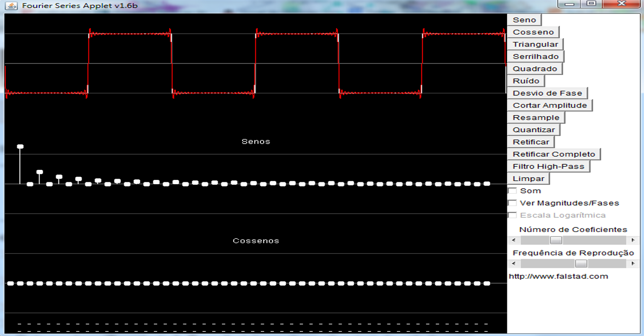Apply the Serrilhado sawtooth waveform
The height and width of the screenshot is (336, 644).
point(535,57)
